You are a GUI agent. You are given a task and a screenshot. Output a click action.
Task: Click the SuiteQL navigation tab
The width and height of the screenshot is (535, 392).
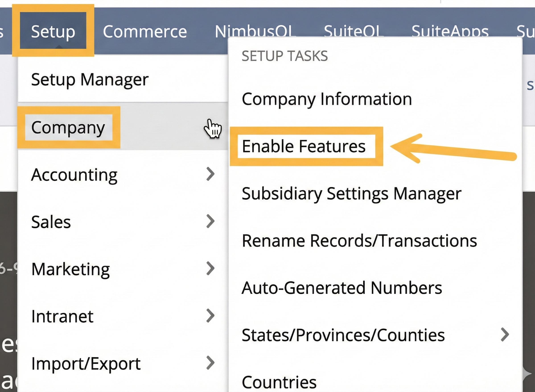click(352, 31)
